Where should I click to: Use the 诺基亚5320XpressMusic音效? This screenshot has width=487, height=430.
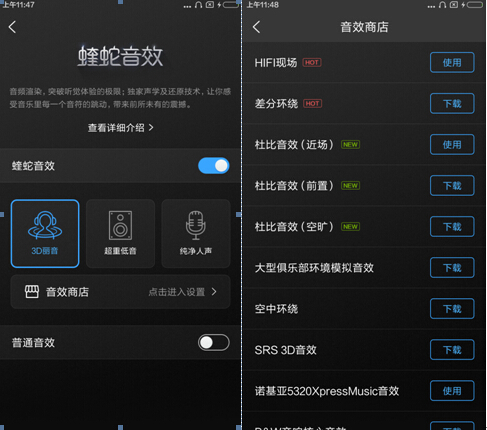click(452, 390)
